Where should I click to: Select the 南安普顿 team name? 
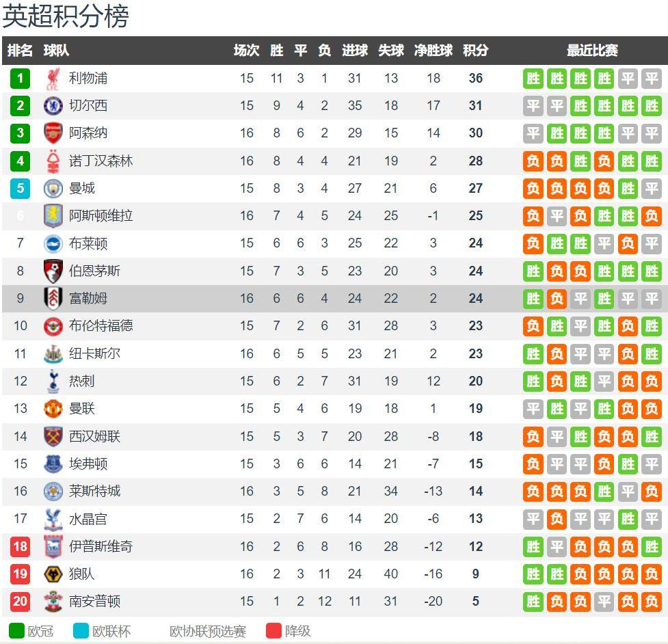pos(94,601)
